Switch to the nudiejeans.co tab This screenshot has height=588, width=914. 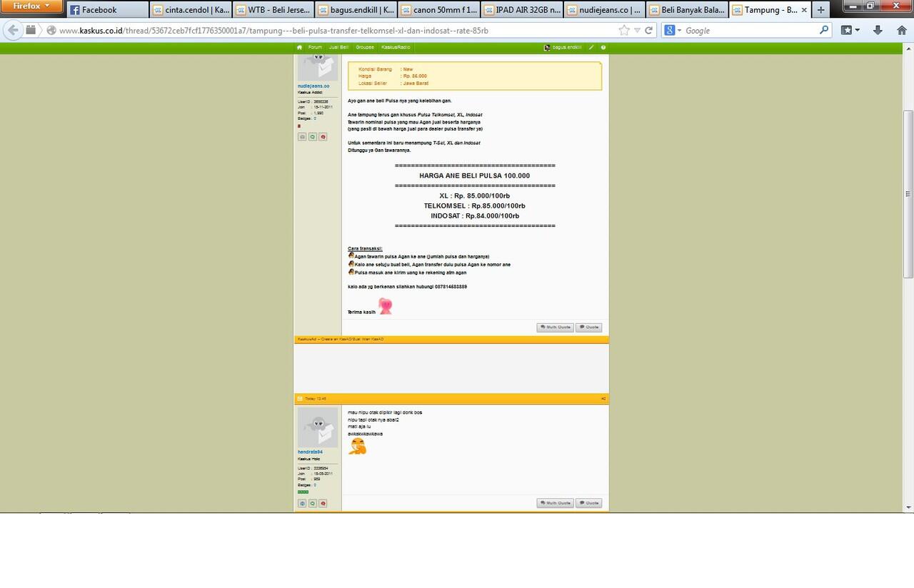(x=605, y=10)
